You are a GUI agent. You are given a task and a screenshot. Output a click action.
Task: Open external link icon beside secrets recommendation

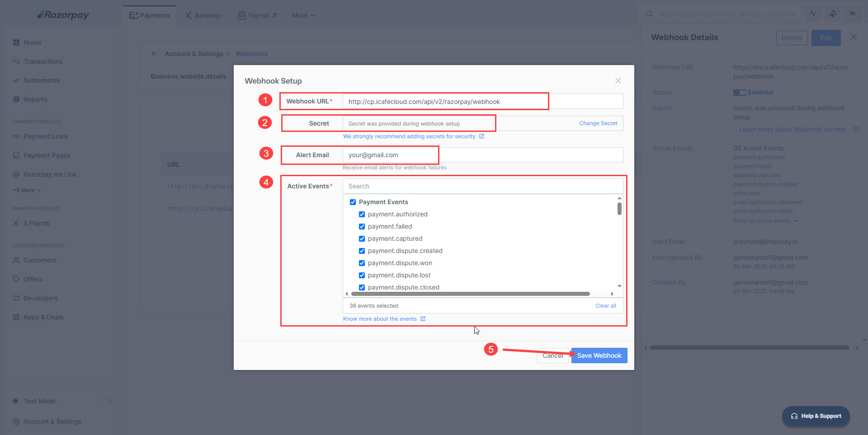click(x=481, y=136)
